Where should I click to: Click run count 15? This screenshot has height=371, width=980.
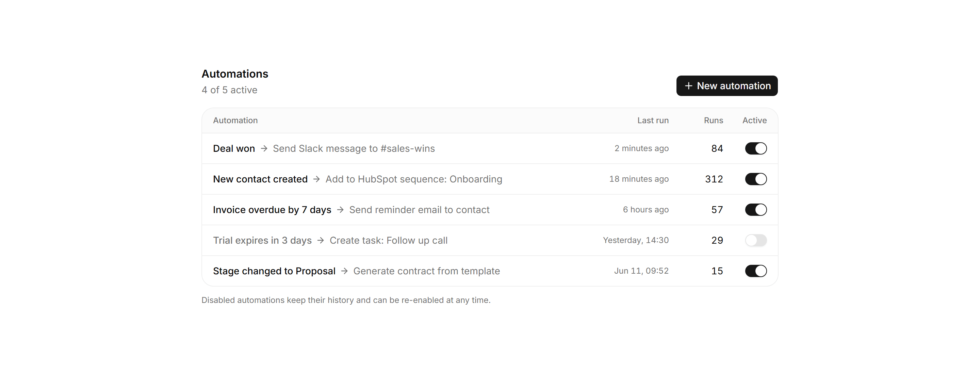pyautogui.click(x=717, y=271)
